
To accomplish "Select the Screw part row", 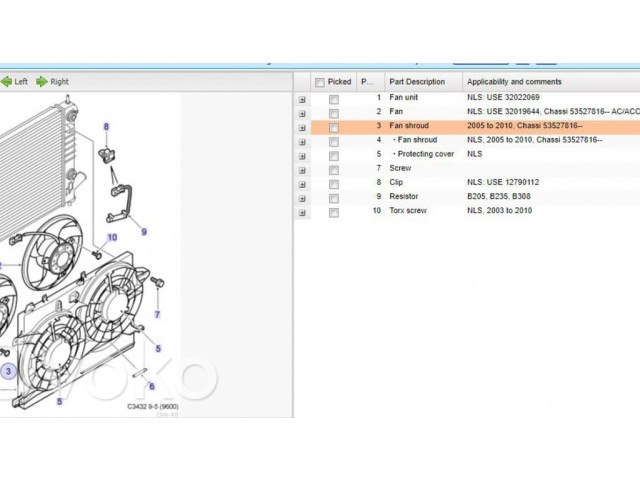I will (x=400, y=169).
